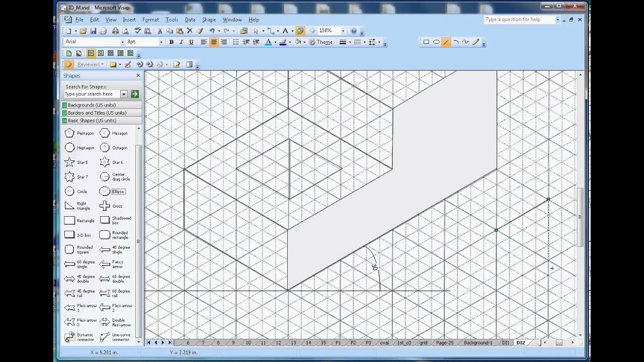Select the Pencil drawing tool

tap(475, 42)
